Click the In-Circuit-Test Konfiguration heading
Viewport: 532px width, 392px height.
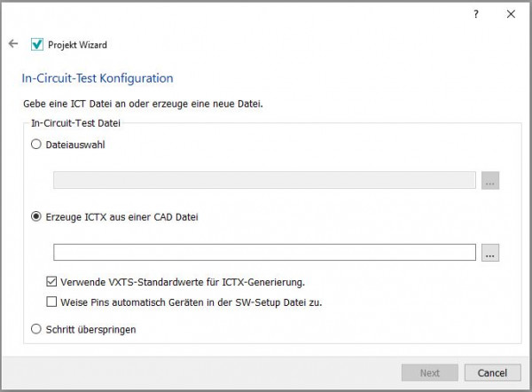point(98,78)
